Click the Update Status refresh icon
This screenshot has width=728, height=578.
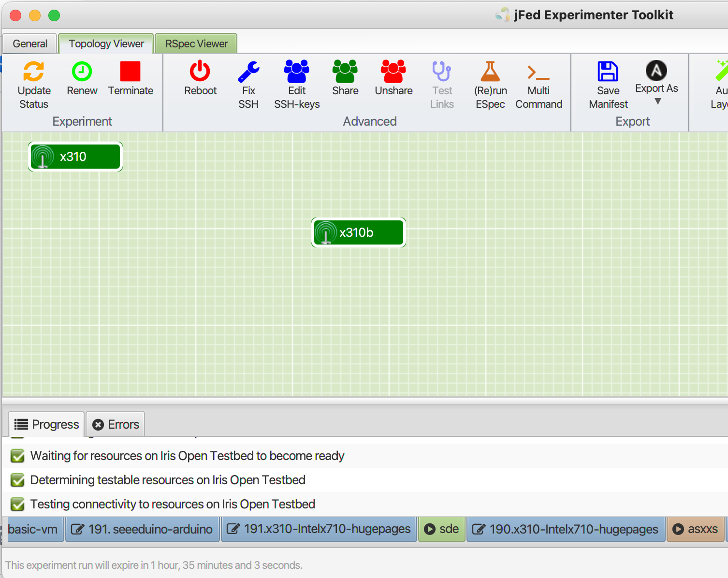click(34, 72)
